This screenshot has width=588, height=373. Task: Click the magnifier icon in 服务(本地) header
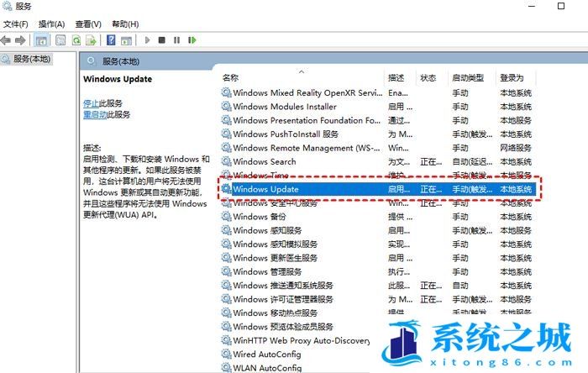91,60
